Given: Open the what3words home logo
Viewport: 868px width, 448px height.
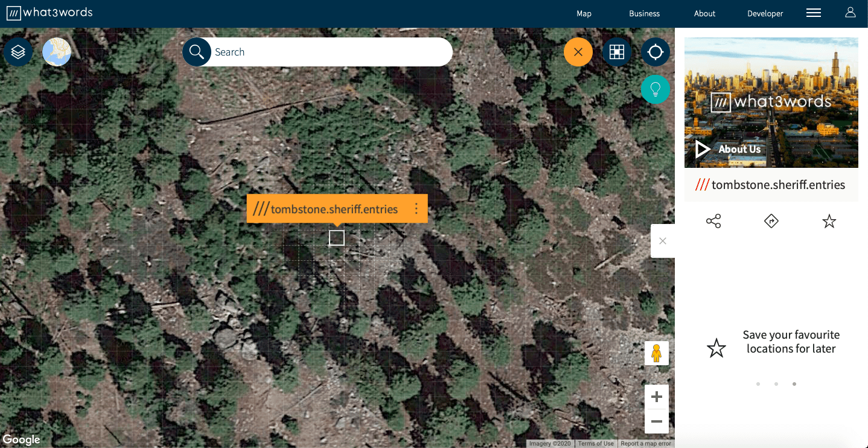Looking at the screenshot, I should pos(49,13).
